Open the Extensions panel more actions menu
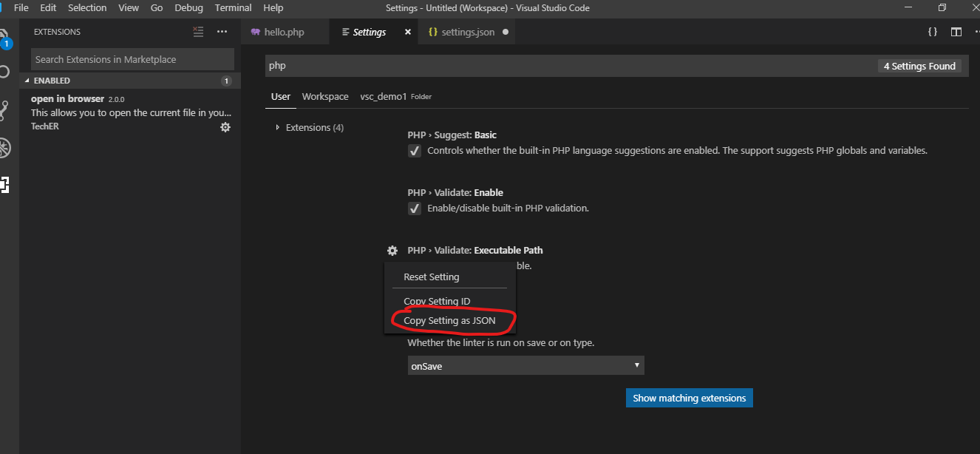 tap(222, 32)
